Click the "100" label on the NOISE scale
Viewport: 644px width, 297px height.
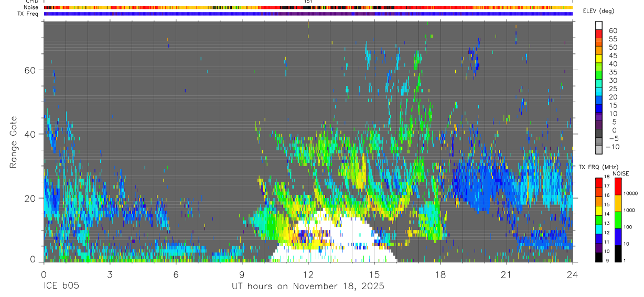629,227
